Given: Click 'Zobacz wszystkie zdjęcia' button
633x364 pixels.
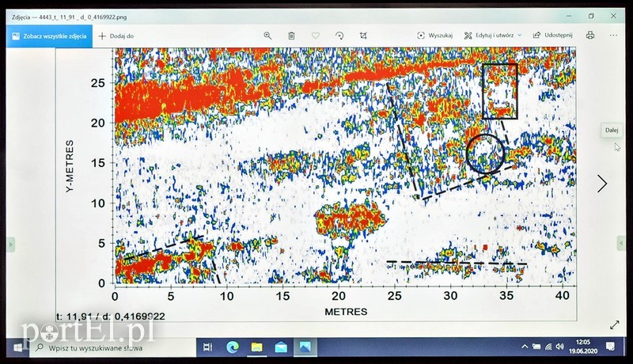Looking at the screenshot, I should click(50, 36).
